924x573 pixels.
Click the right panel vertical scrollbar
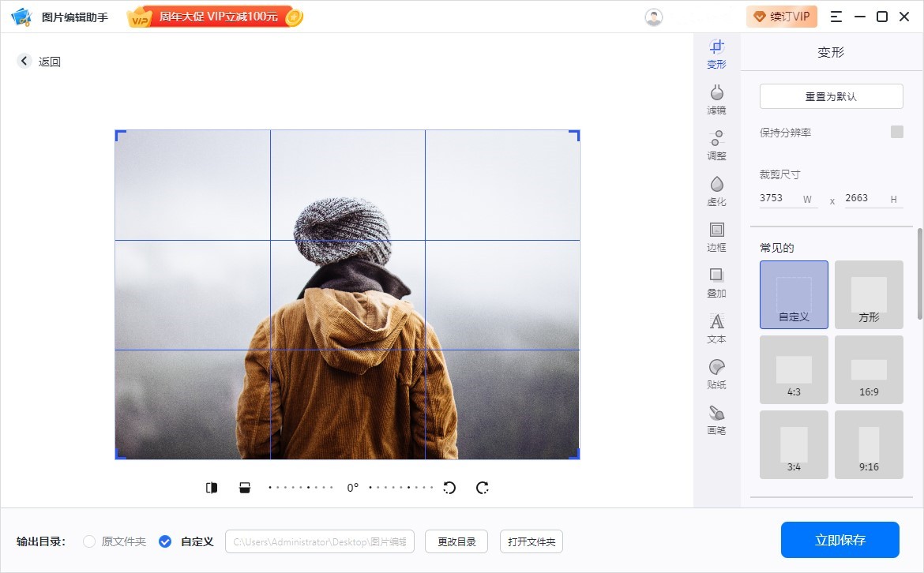coord(920,274)
